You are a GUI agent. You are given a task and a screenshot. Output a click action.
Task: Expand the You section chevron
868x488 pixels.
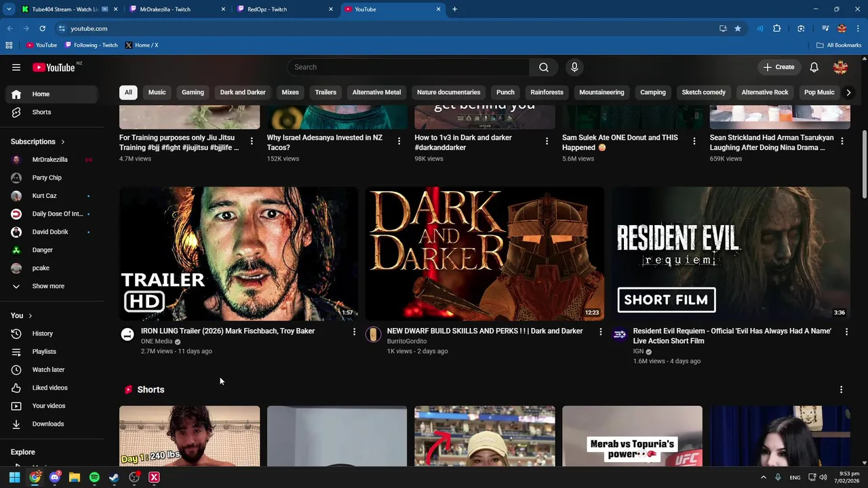click(30, 316)
